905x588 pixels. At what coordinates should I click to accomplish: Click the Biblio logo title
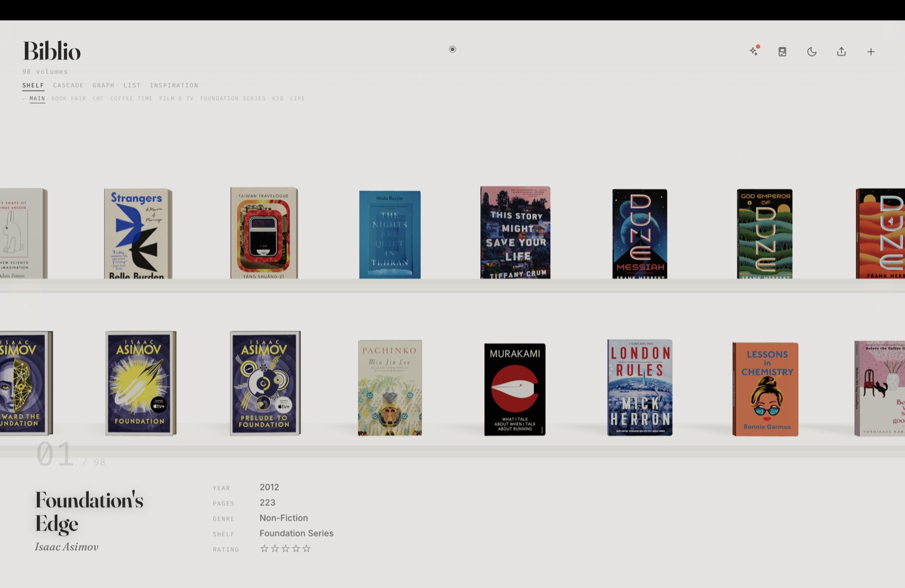(51, 51)
